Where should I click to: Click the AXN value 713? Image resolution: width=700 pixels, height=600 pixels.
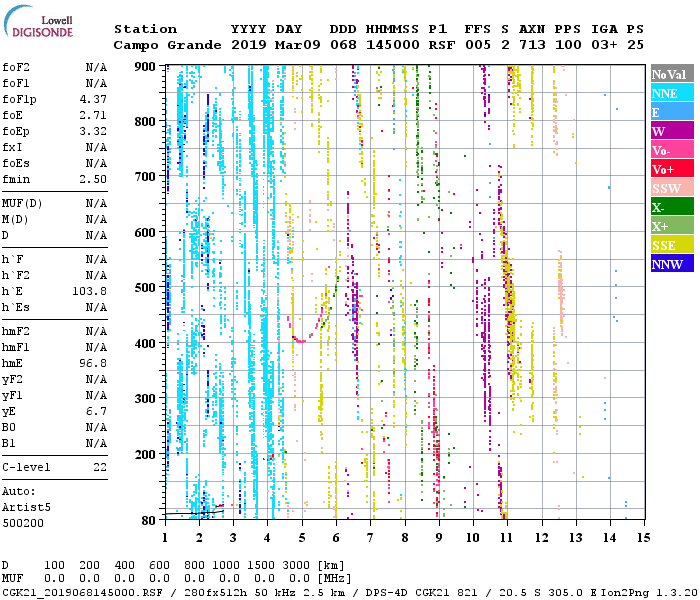tap(532, 45)
